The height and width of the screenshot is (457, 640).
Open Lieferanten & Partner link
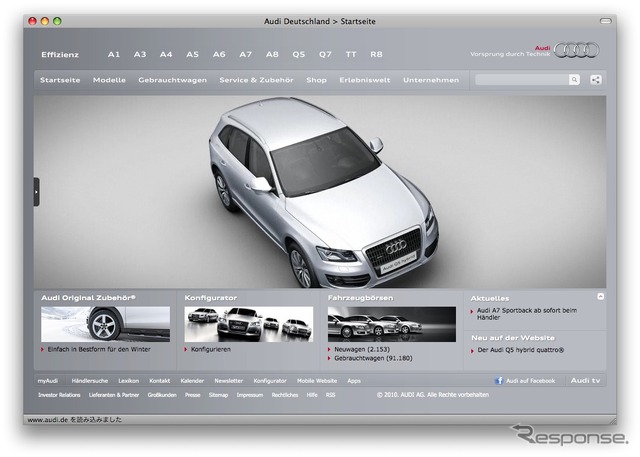114,395
